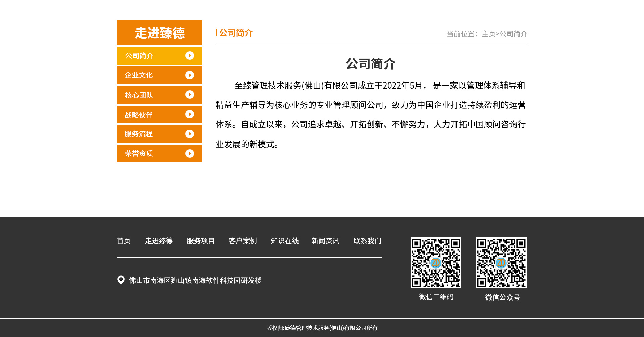Select 荣誉资质 in the sidebar

pos(139,154)
